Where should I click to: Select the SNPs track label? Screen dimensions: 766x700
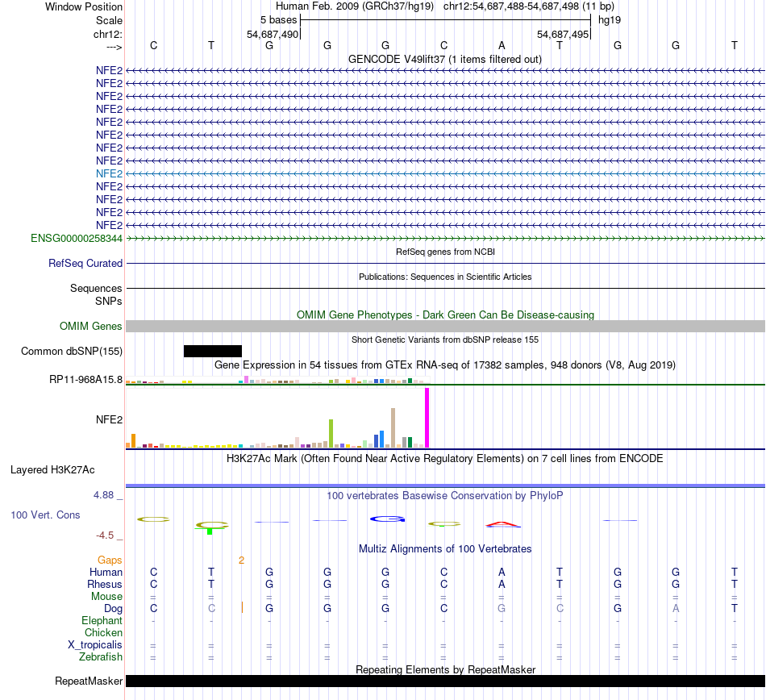109,301
